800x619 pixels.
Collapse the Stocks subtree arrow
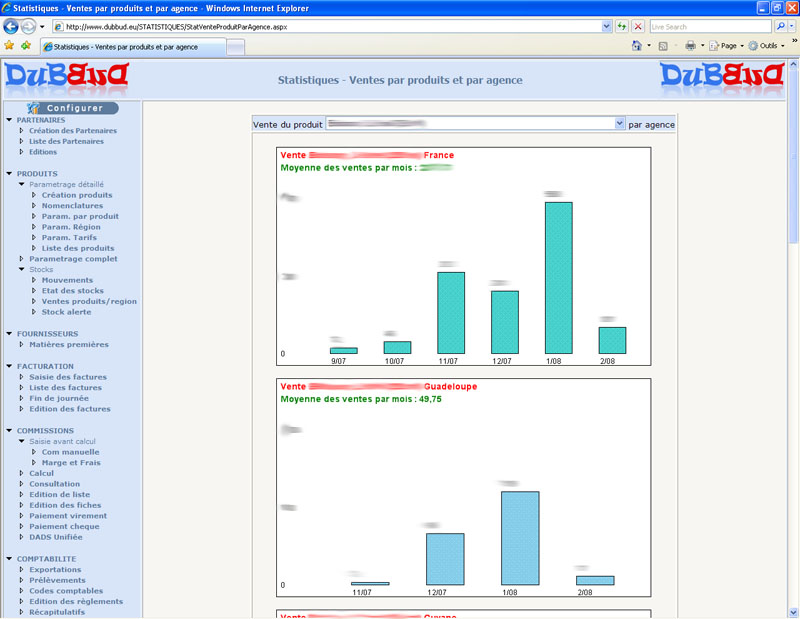coord(22,269)
